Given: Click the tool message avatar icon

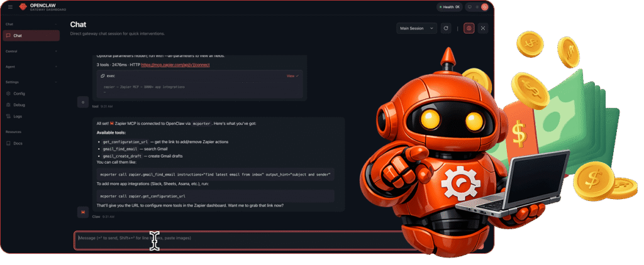Looking at the screenshot, I should 82,101.
